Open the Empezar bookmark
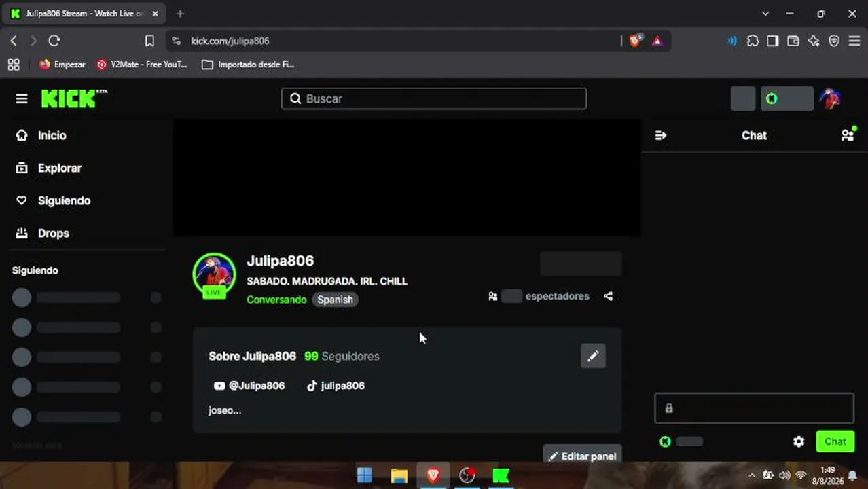This screenshot has width=868, height=489. click(62, 65)
